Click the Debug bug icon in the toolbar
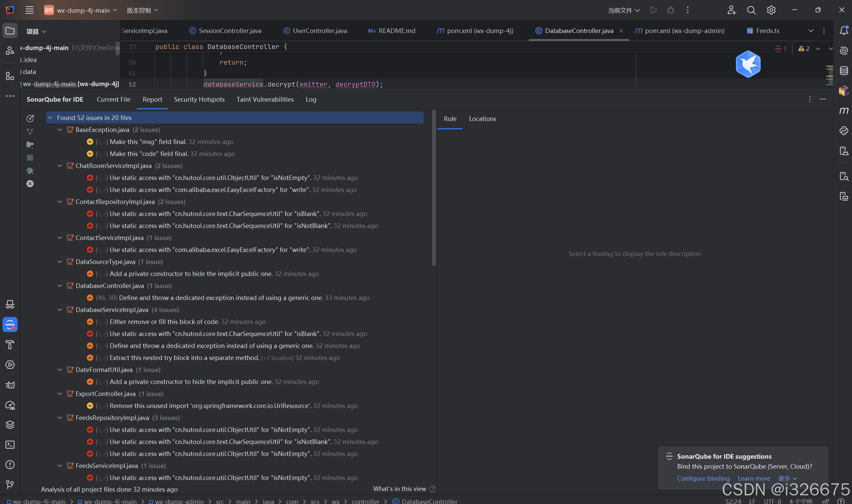This screenshot has height=504, width=852. [x=671, y=10]
